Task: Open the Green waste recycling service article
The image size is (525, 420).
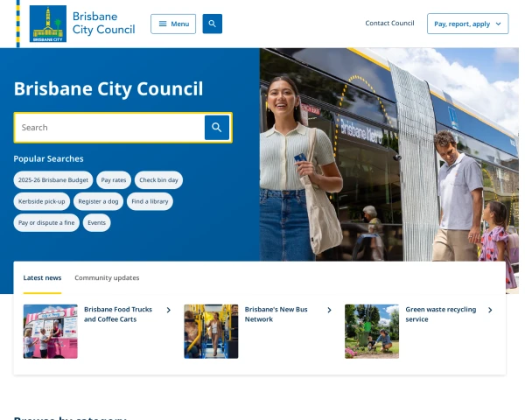Action: (441, 314)
